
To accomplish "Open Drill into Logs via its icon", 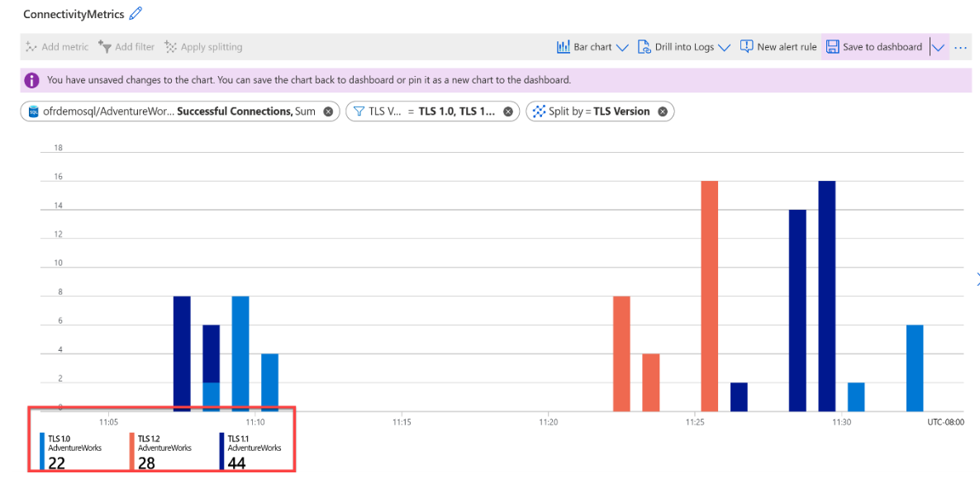I will click(645, 46).
